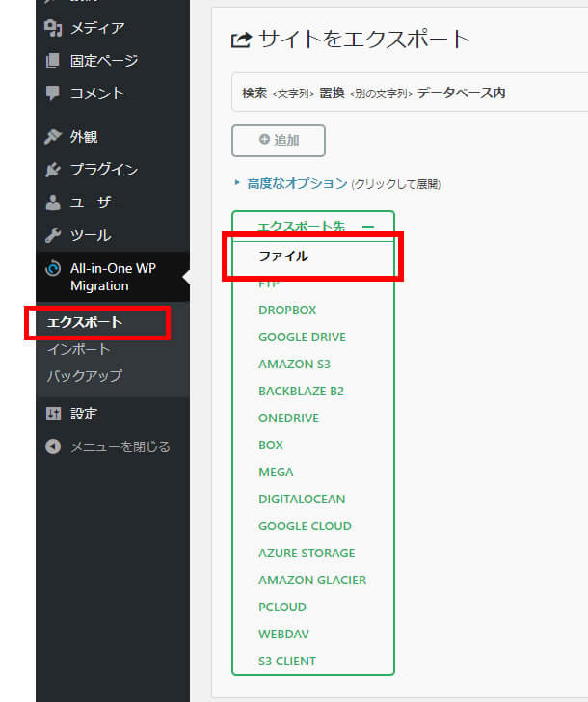Expand 高度なオプション section
588x702 pixels.
(x=298, y=183)
